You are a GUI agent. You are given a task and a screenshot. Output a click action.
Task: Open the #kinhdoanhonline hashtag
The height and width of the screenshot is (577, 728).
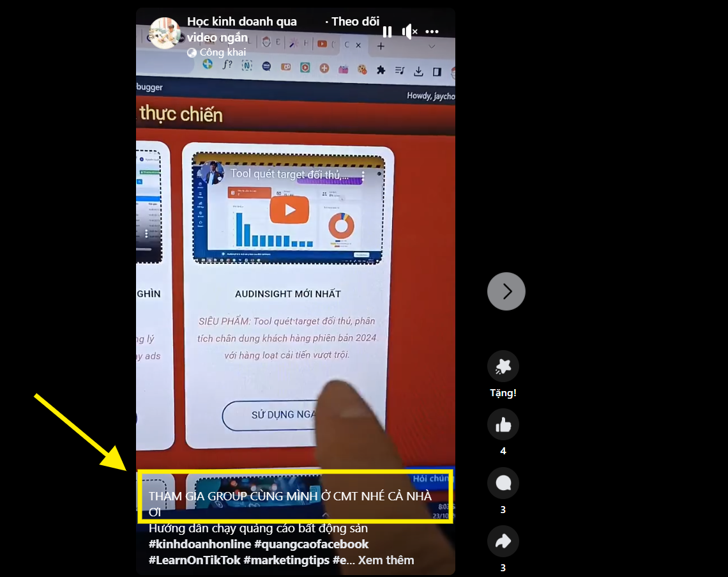tap(200, 544)
